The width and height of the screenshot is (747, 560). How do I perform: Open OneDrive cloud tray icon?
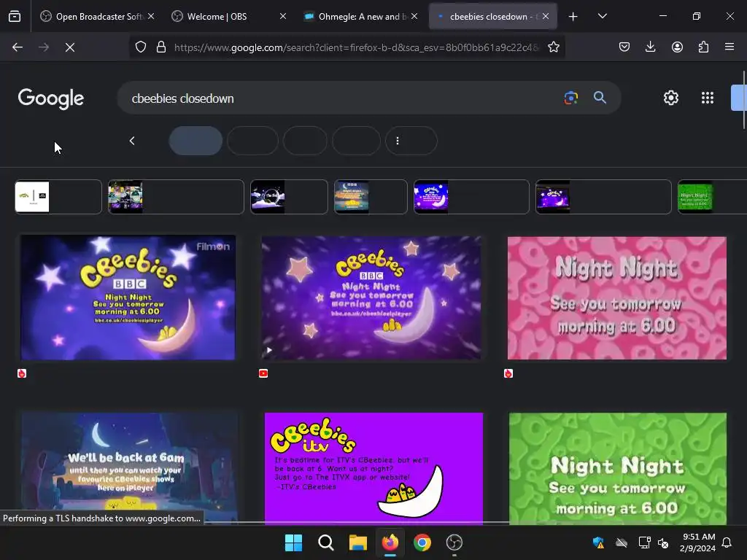coord(622,542)
